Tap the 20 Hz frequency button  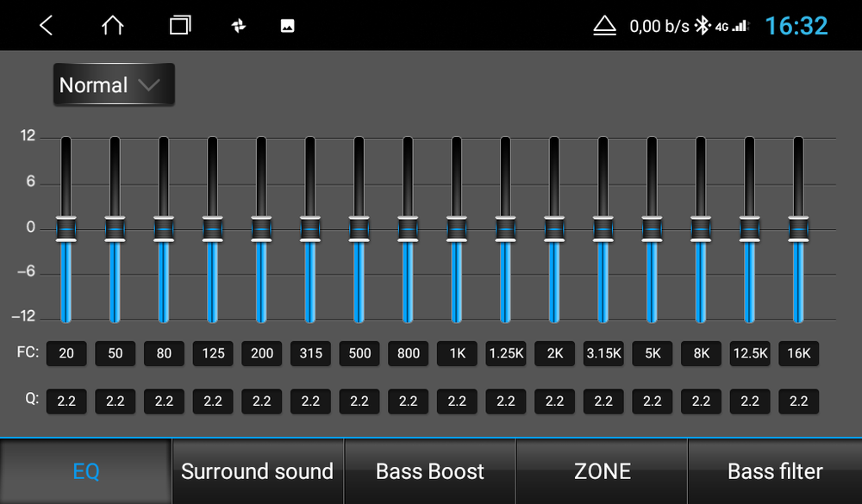(66, 353)
